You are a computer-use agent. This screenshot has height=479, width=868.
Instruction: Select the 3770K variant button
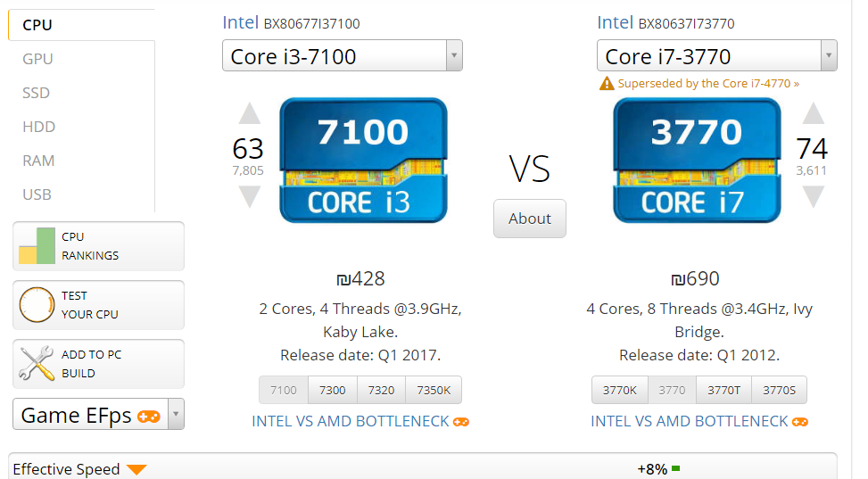(620, 391)
